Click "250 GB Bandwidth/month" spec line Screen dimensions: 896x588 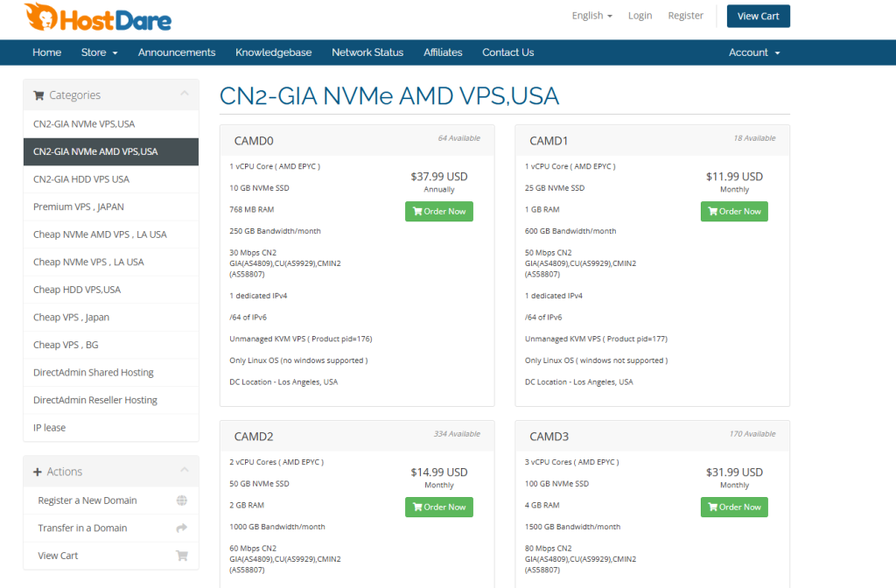(x=275, y=231)
